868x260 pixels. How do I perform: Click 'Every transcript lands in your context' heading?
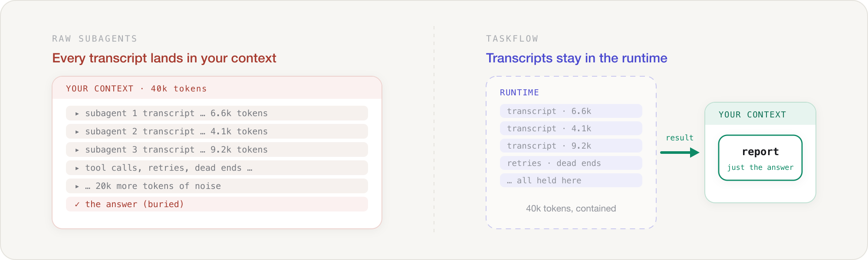[164, 58]
